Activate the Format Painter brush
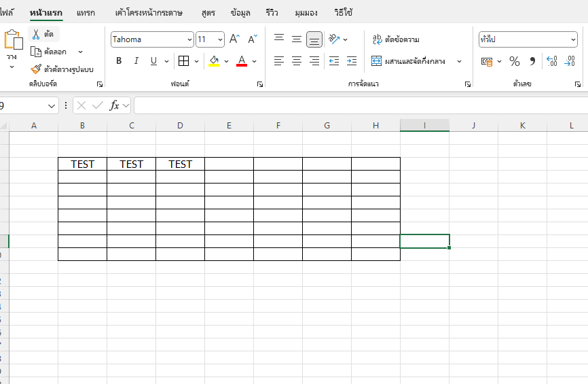Image resolution: width=588 pixels, height=384 pixels. [x=36, y=69]
